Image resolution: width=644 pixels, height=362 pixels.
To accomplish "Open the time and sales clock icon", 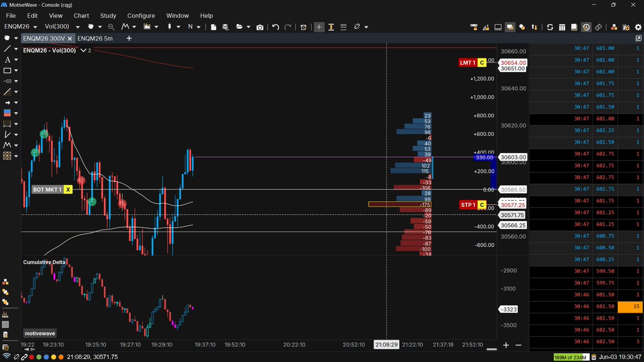I will coord(586,27).
